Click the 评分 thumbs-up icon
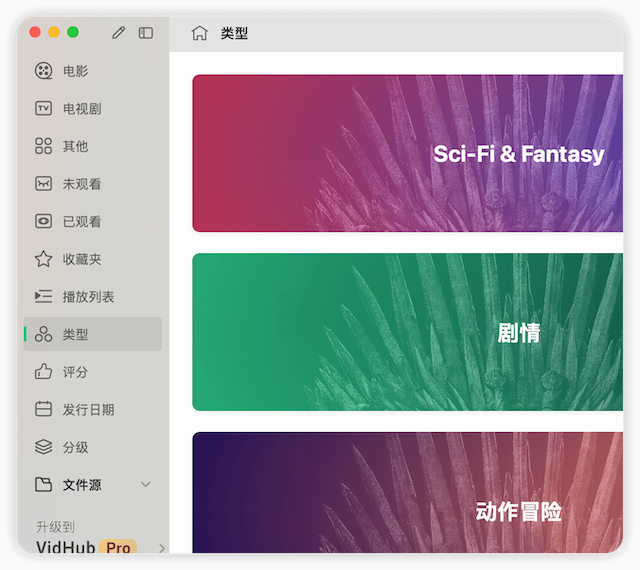640x570 pixels. coord(43,372)
